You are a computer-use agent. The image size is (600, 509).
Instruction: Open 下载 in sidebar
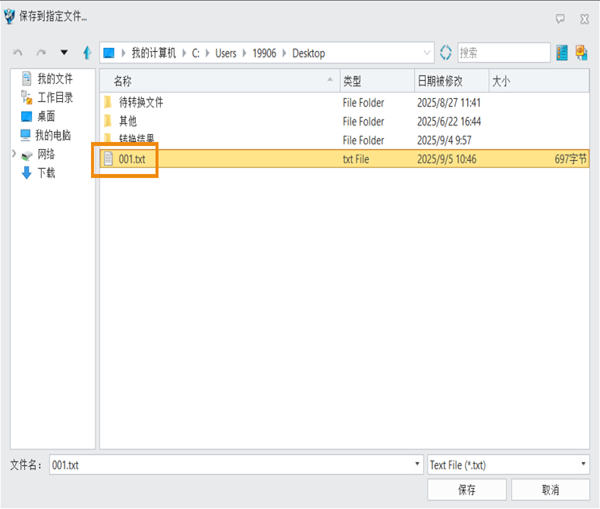point(46,173)
